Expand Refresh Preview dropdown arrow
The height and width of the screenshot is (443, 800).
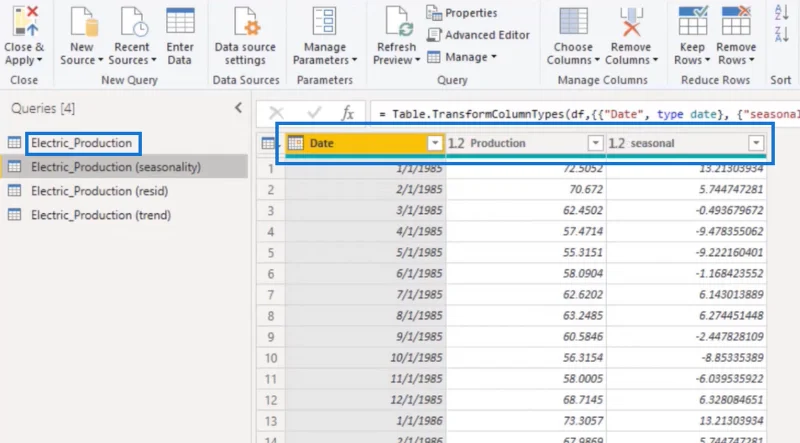click(417, 60)
